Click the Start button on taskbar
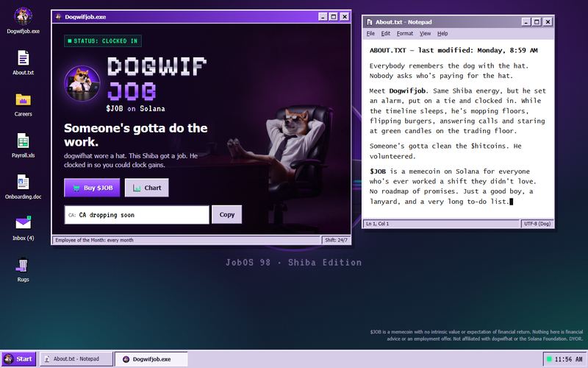 [x=19, y=359]
